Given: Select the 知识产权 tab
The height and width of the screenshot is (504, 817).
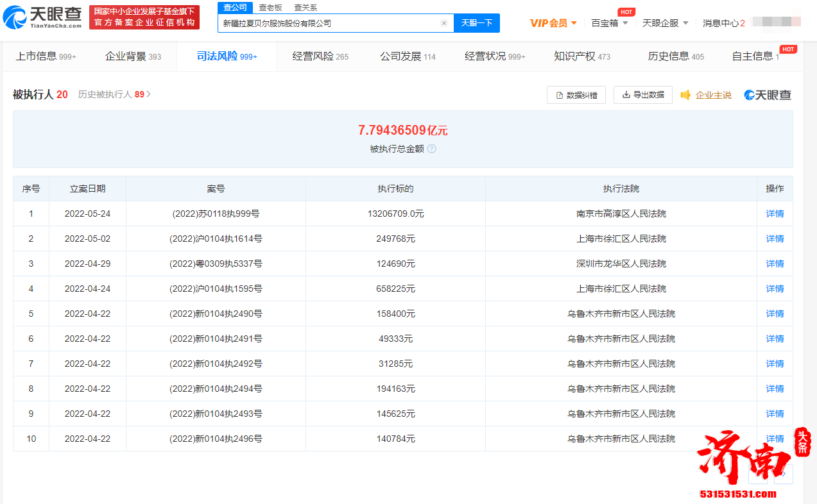Looking at the screenshot, I should 581,56.
